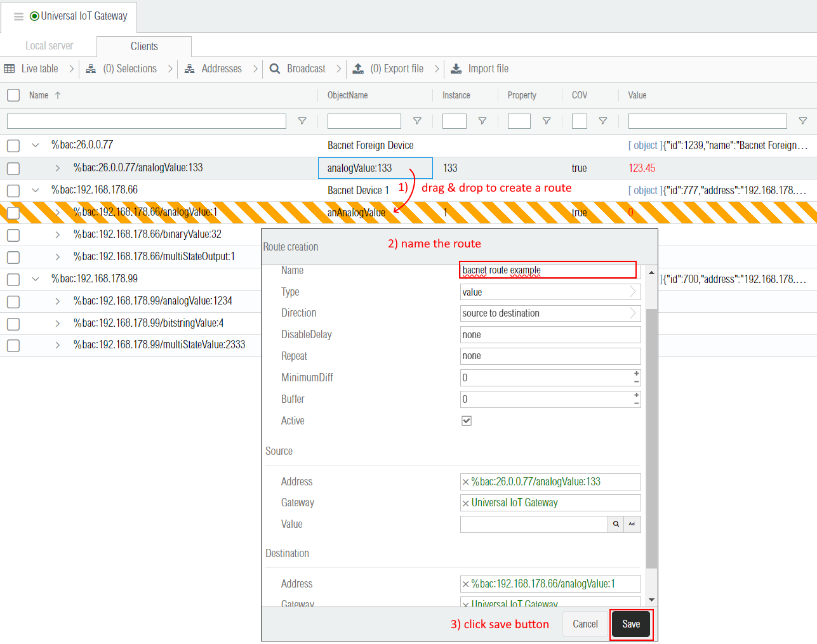Check the box for %bac:26.0.0.77 row
817x644 pixels.
tap(13, 146)
